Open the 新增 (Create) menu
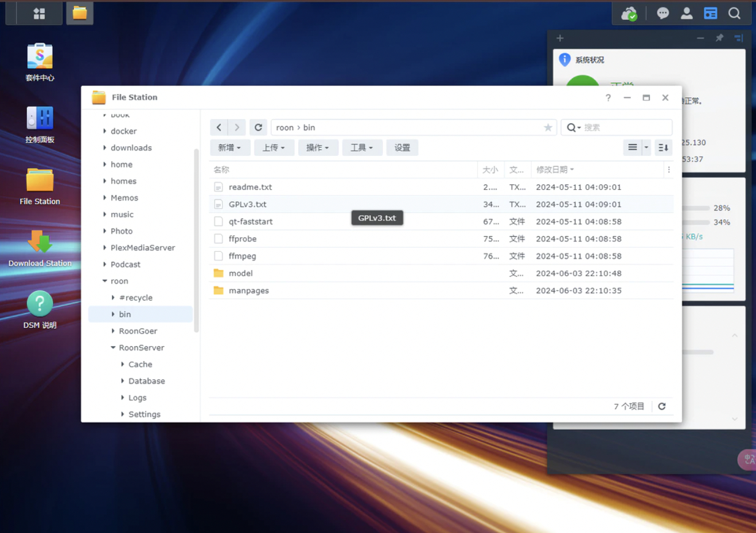This screenshot has width=756, height=533. coord(229,148)
